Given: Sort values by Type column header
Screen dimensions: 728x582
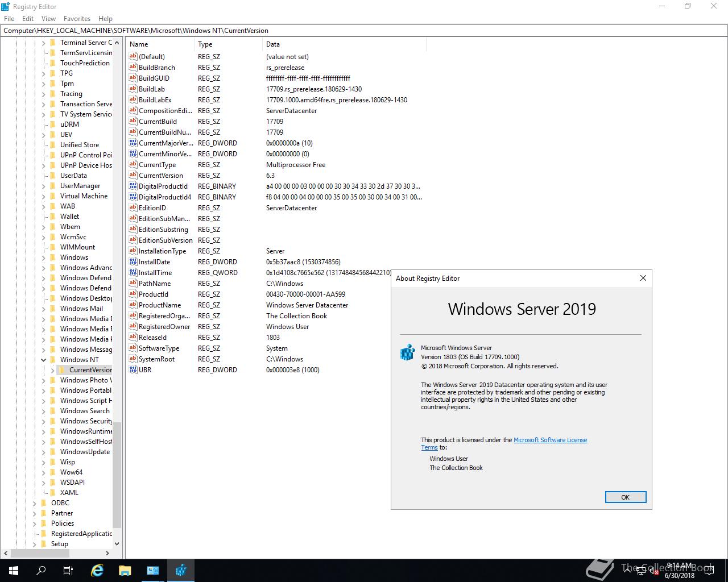Looking at the screenshot, I should [229, 44].
